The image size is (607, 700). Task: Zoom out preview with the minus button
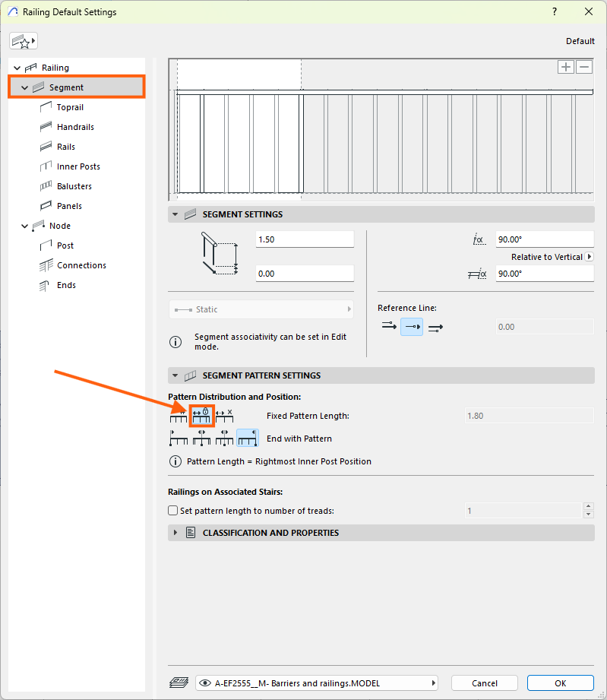584,67
